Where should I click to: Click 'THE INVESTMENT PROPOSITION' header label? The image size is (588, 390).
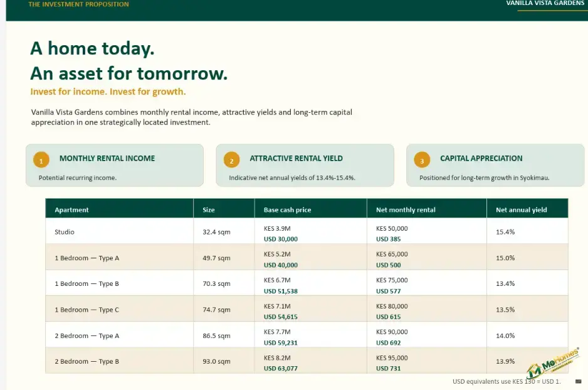[79, 4]
